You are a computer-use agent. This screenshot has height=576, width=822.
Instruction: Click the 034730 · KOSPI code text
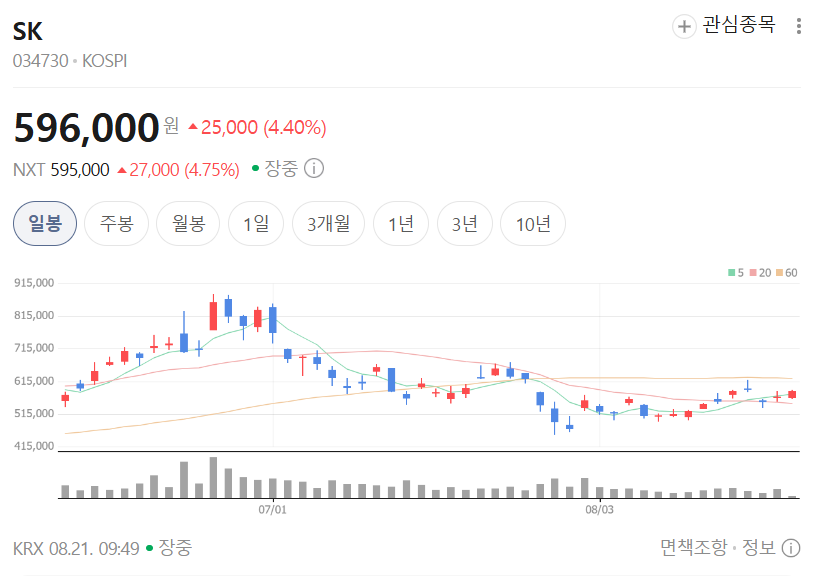(70, 61)
